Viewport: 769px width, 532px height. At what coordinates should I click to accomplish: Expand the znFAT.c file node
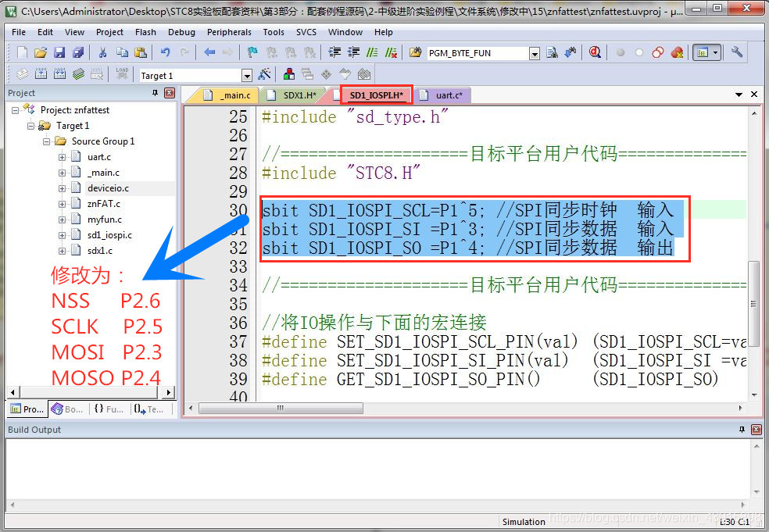[62, 204]
